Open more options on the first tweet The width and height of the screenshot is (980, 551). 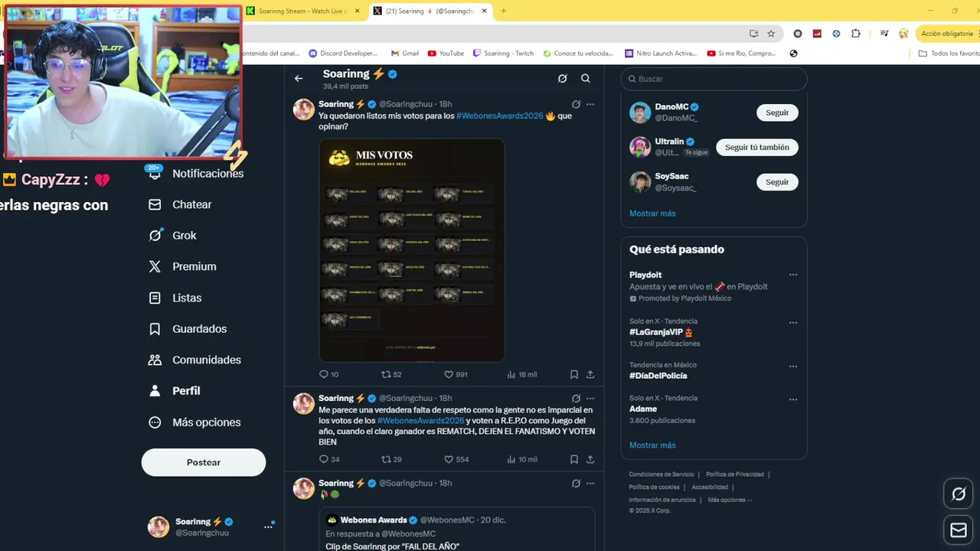pos(590,104)
